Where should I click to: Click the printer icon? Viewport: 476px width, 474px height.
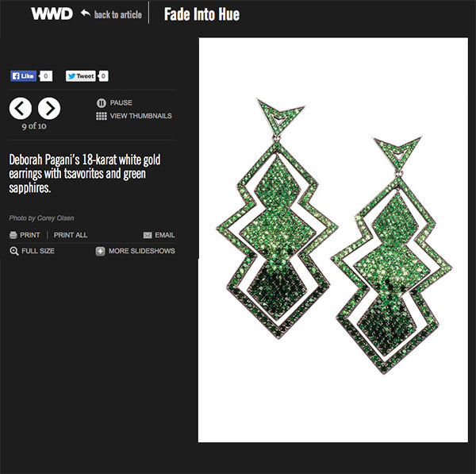[13, 235]
